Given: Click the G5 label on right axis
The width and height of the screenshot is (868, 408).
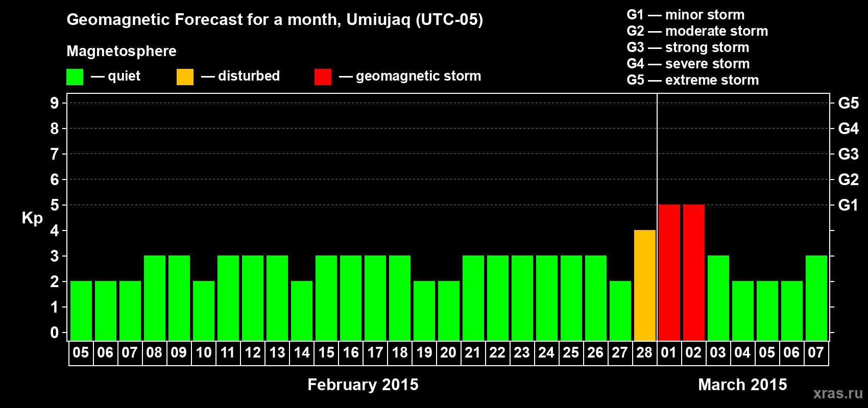Looking at the screenshot, I should [849, 103].
